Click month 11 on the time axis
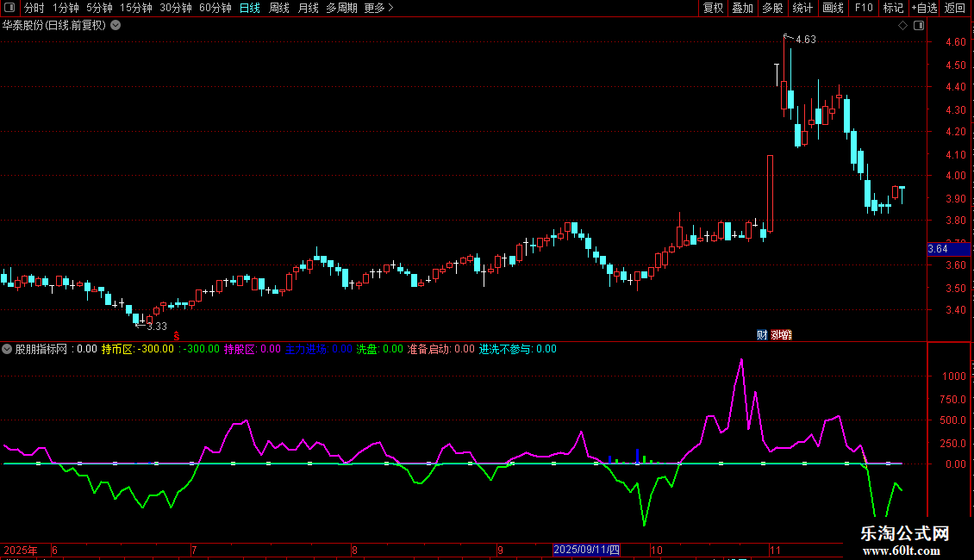 click(775, 550)
